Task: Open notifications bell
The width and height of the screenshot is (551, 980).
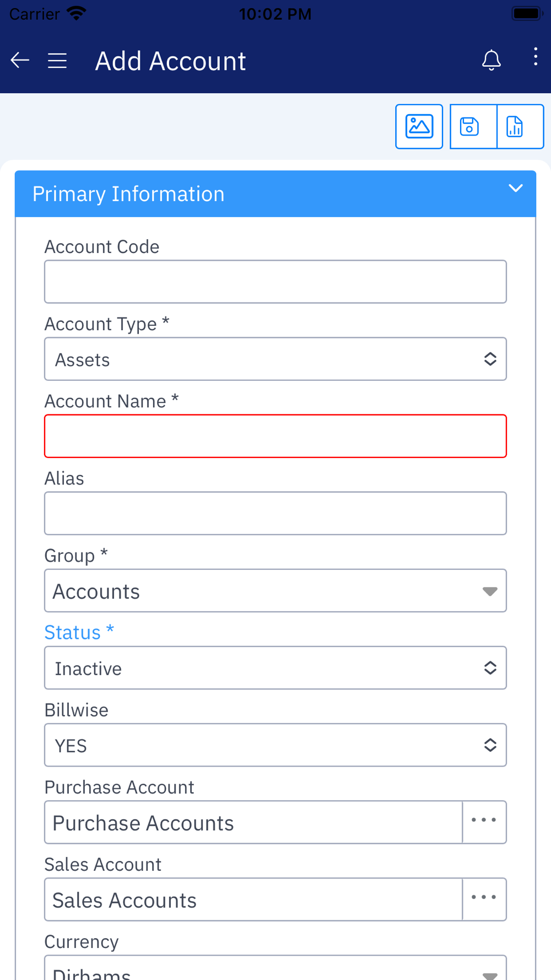Action: click(491, 60)
